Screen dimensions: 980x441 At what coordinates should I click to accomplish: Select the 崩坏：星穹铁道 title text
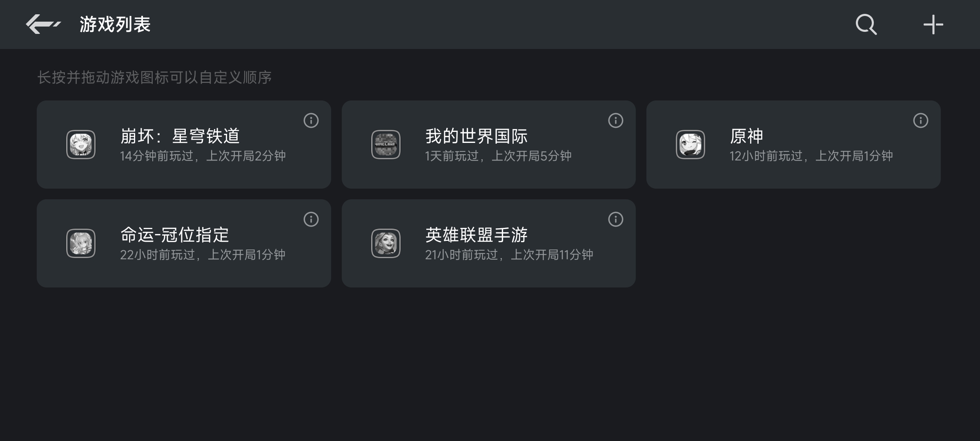pos(180,136)
